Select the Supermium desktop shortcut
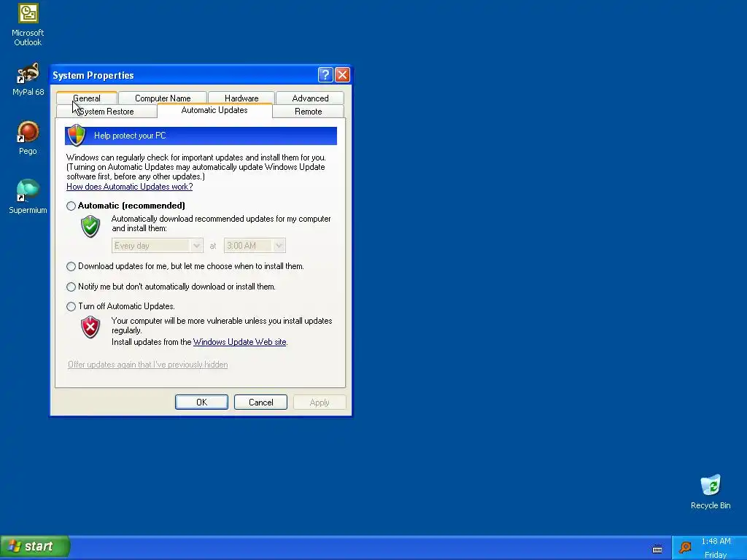The height and width of the screenshot is (560, 747). pos(28,197)
